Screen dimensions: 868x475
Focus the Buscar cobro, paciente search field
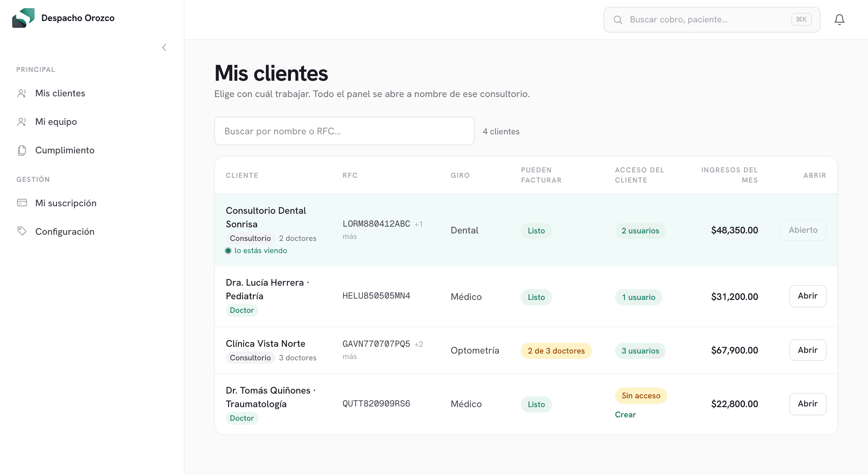click(x=712, y=20)
